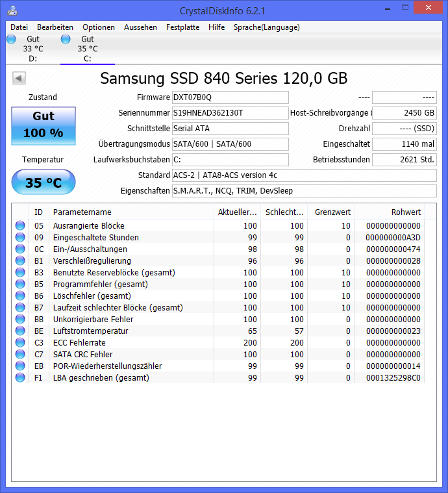Click the empty top-right info field
This screenshot has height=493, width=448.
(404, 97)
